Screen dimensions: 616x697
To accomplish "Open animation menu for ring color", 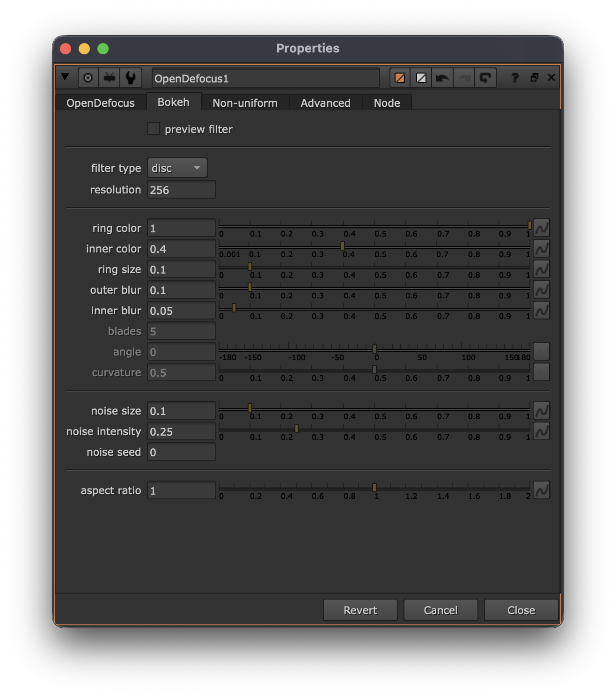I will (x=542, y=228).
